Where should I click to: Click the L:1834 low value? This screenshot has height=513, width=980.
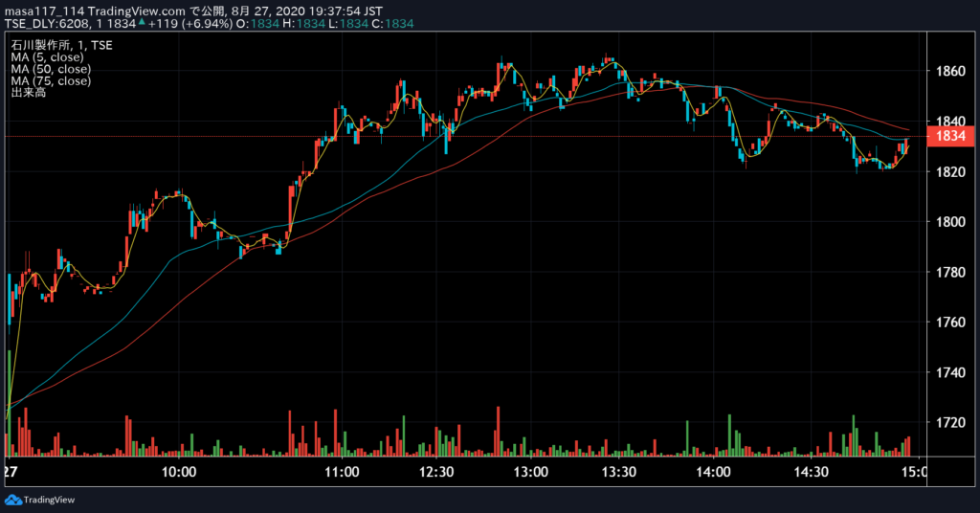pyautogui.click(x=348, y=24)
